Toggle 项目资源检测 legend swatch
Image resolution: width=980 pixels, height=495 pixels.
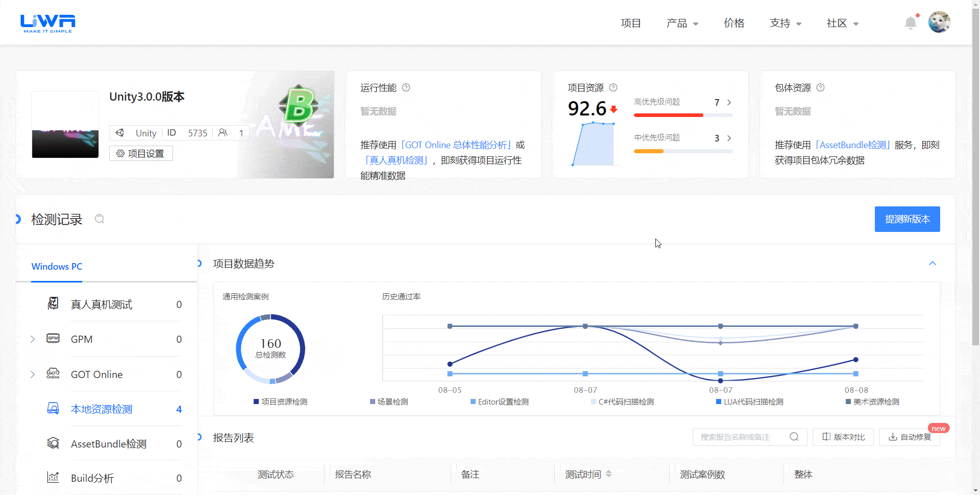click(256, 402)
